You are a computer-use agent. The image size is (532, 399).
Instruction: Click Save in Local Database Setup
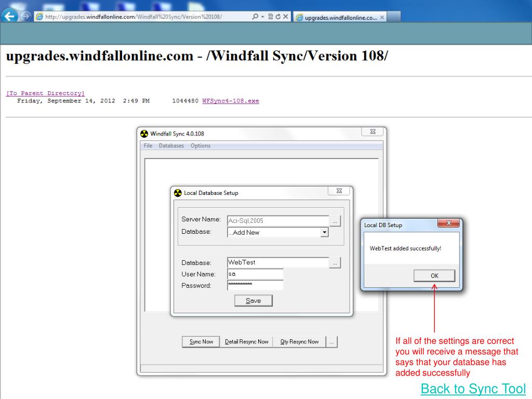click(254, 301)
